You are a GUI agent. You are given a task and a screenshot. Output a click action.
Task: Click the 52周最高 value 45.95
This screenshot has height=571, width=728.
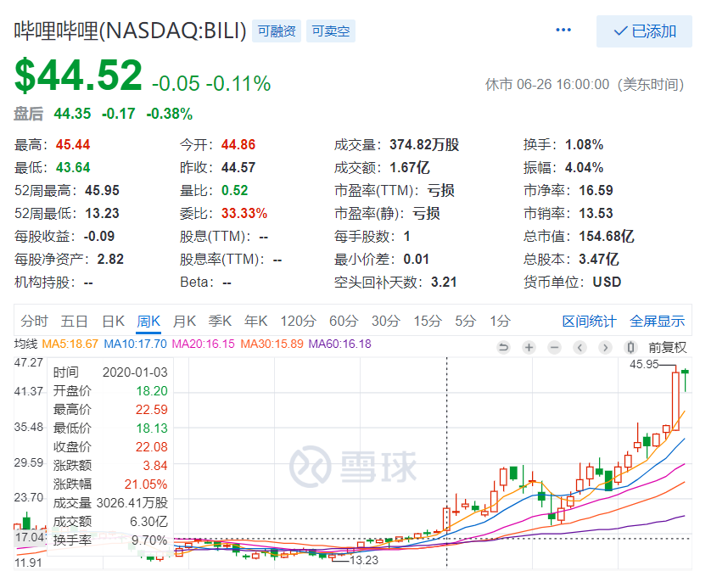coord(102,190)
